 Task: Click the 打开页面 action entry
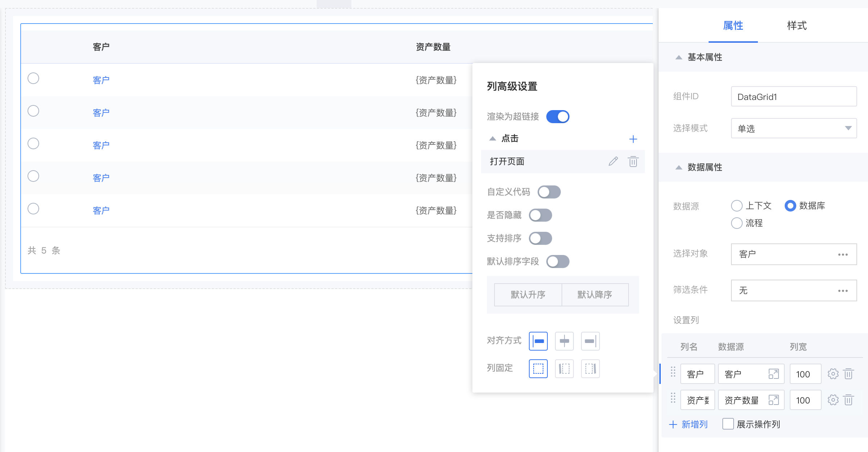click(x=563, y=162)
